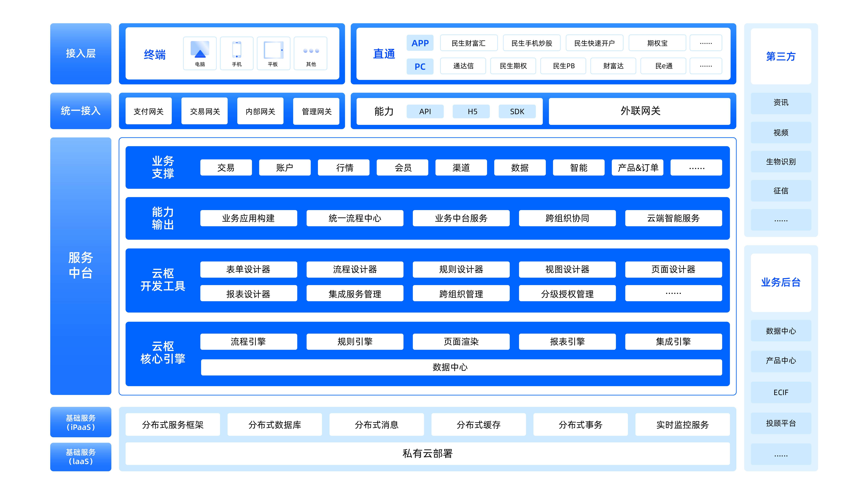Select 交易网关 gateway box
This screenshot has height=488, width=868.
204,111
